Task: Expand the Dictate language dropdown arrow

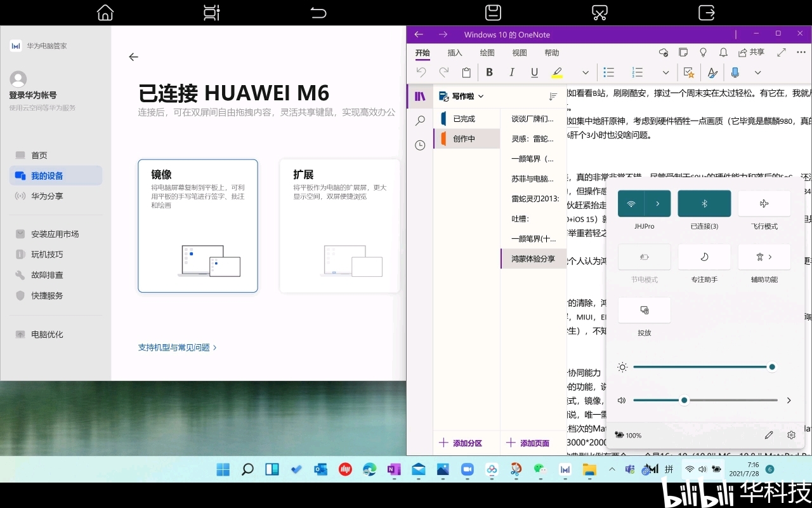Action: click(757, 73)
